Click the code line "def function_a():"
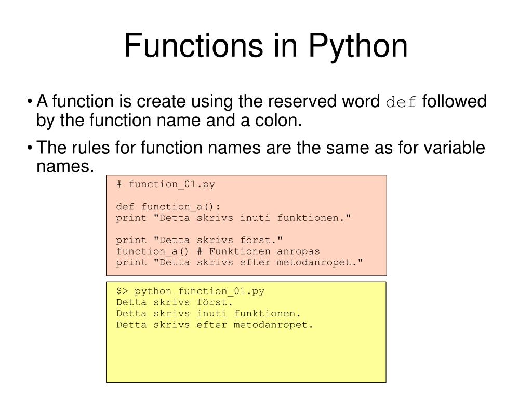 point(168,207)
